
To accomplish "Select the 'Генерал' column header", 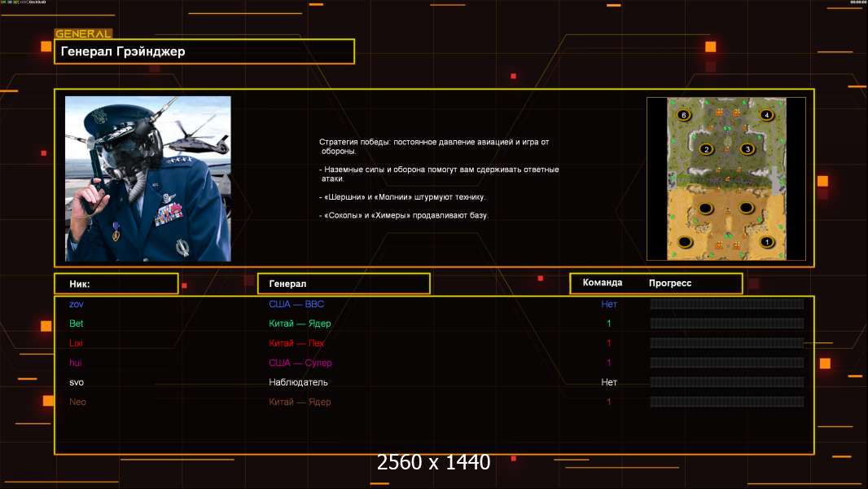I will [x=343, y=284].
